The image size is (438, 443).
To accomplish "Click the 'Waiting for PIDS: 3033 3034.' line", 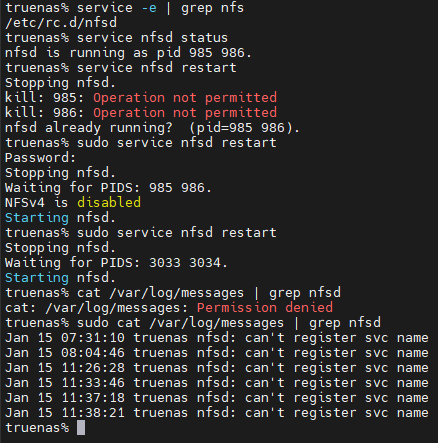I will [x=116, y=263].
